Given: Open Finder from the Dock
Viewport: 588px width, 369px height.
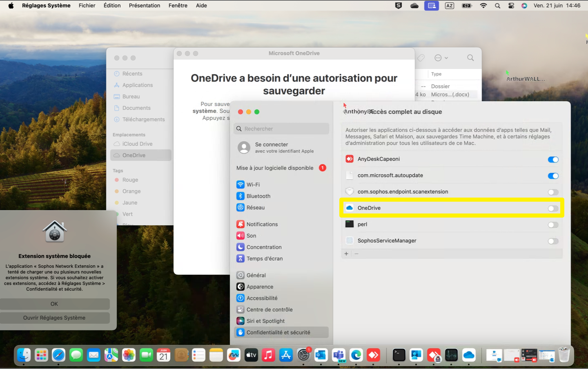Looking at the screenshot, I should pos(24,355).
